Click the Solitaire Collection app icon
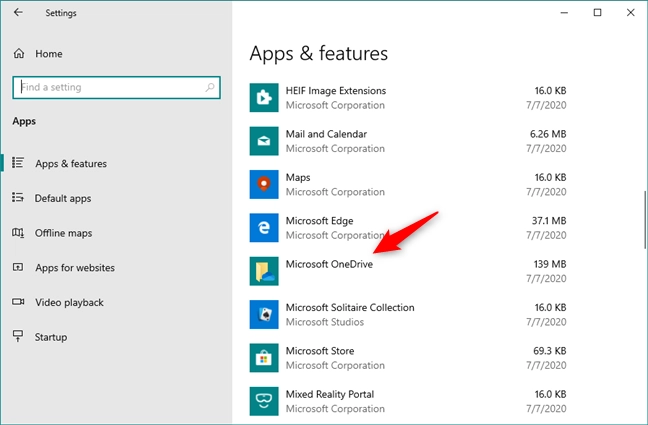 point(264,315)
